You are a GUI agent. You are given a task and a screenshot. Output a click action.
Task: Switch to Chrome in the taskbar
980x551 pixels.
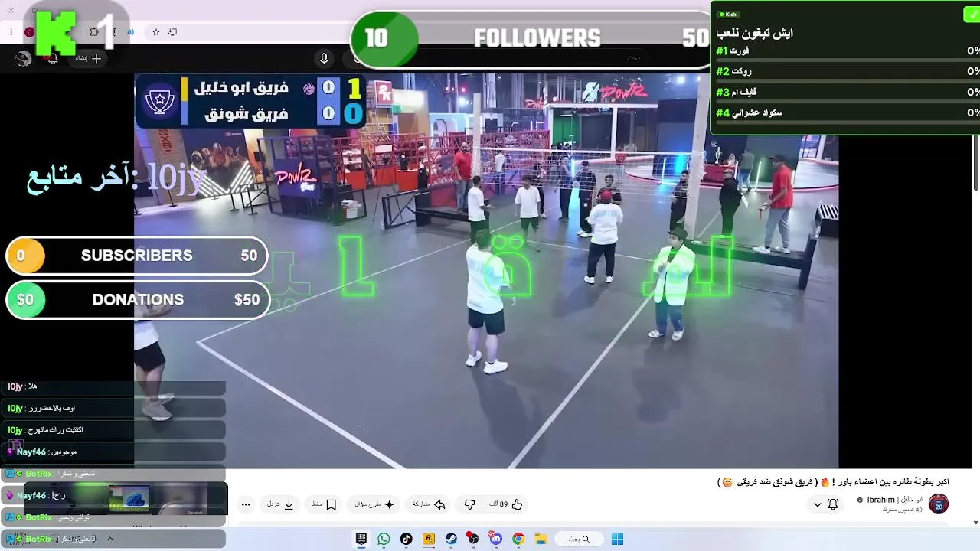[518, 539]
